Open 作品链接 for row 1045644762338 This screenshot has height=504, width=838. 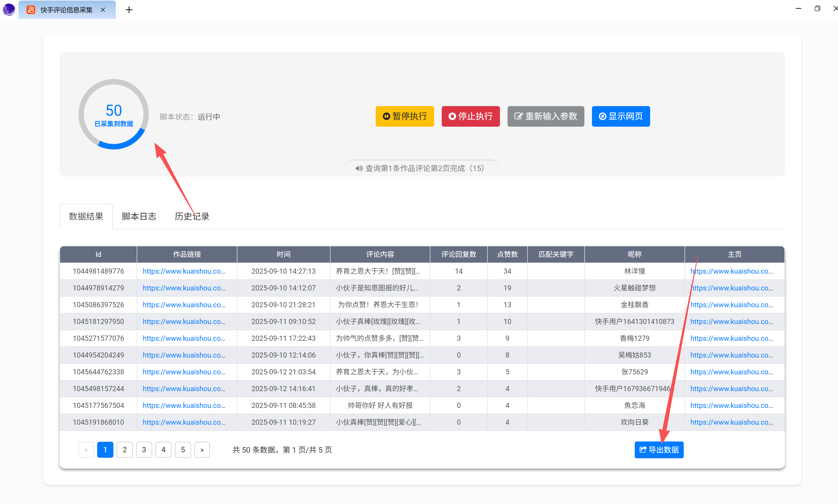pyautogui.click(x=184, y=372)
